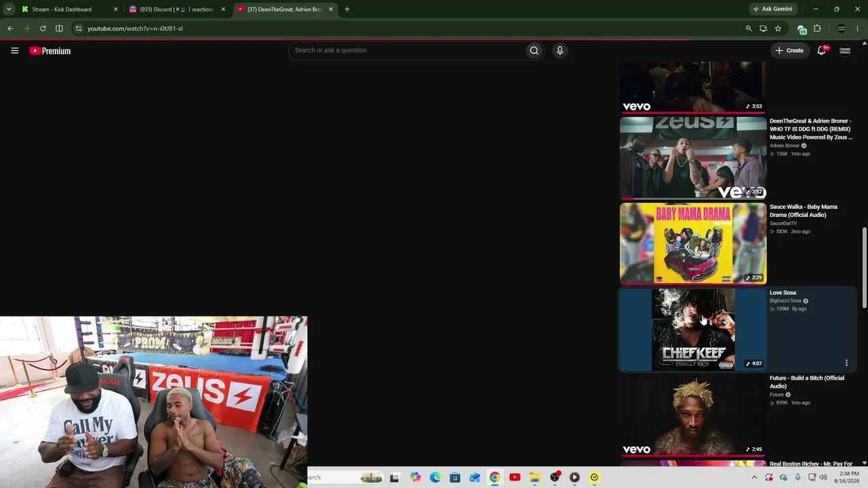868x488 pixels.
Task: Open three-dot options for Love Sosa
Action: click(x=846, y=363)
